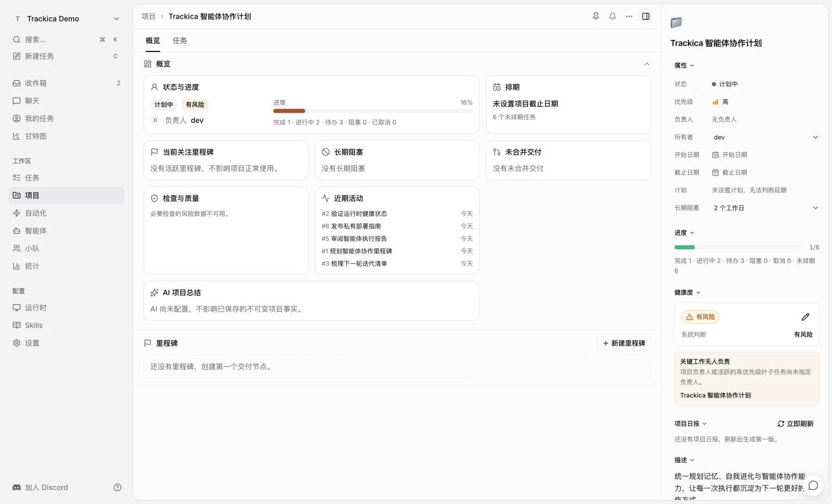Open activity #1 规划智能体协作里程碑
The image size is (832, 504).
click(397, 251)
